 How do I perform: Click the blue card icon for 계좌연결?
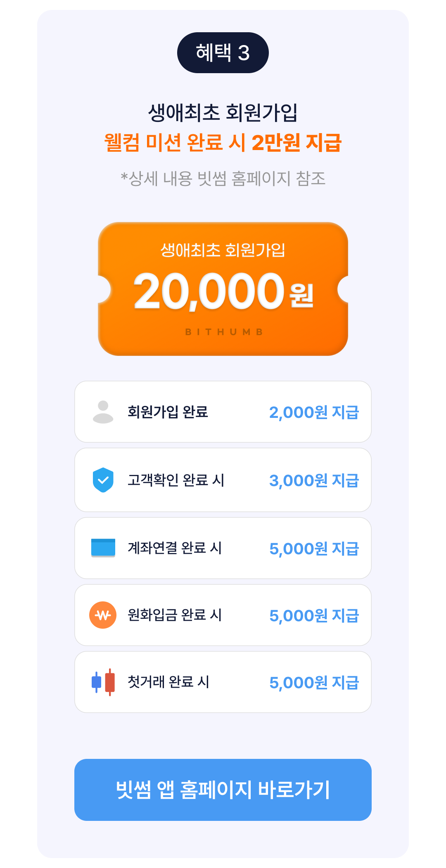click(x=103, y=548)
